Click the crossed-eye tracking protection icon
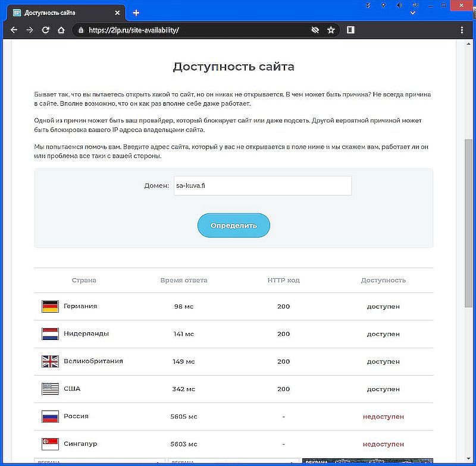This screenshot has width=476, height=466. tap(315, 30)
